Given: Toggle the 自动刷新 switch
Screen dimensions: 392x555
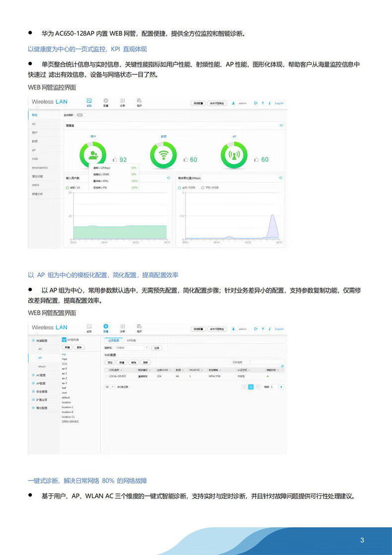Looking at the screenshot, I should point(80,115).
